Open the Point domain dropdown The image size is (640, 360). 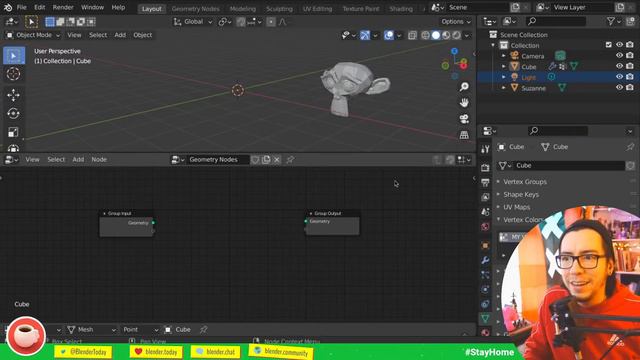pyautogui.click(x=141, y=329)
